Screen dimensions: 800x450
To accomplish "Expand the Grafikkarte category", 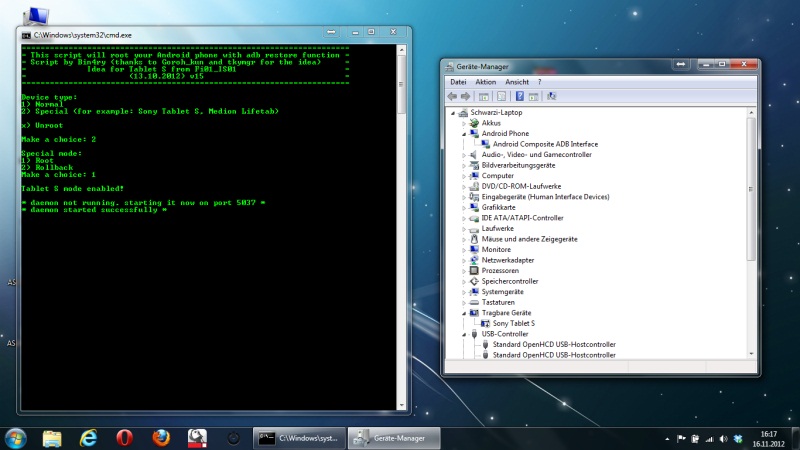I will [x=464, y=208].
